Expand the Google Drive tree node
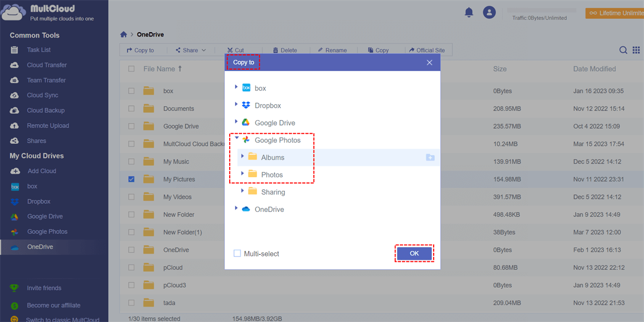This screenshot has width=644, height=322. pos(236,121)
